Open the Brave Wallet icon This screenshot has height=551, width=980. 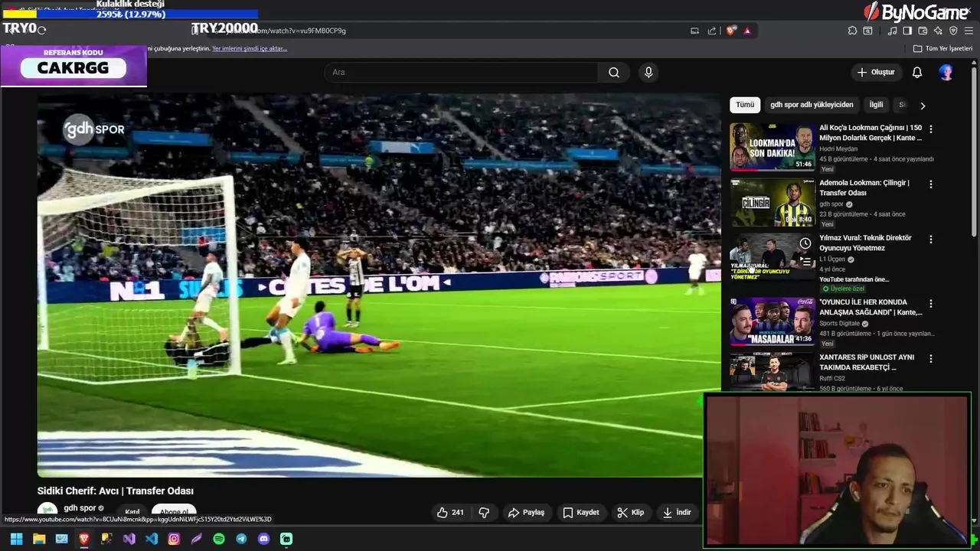923,31
